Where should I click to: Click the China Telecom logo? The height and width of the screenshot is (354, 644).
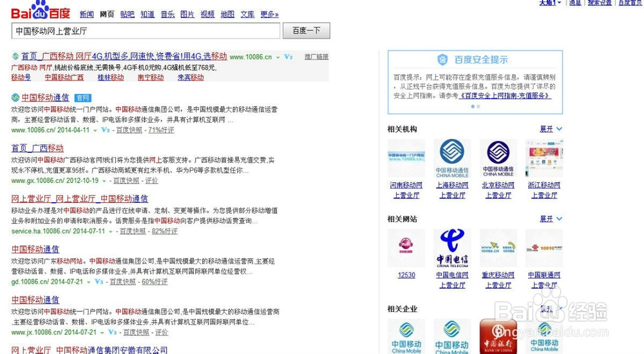(x=452, y=248)
